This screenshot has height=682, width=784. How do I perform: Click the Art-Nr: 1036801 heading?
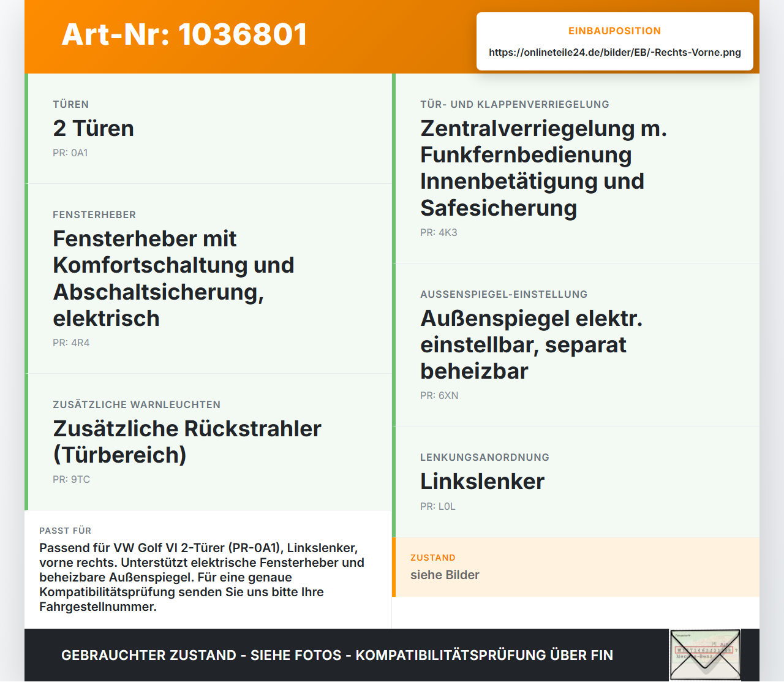[x=184, y=34]
